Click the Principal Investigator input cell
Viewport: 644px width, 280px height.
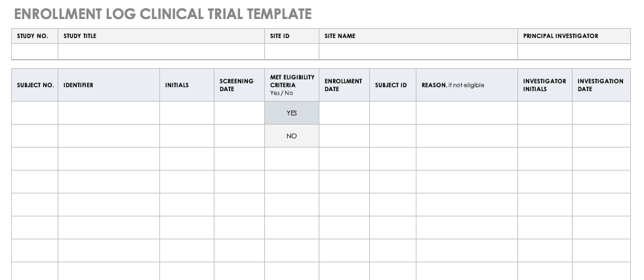point(574,52)
